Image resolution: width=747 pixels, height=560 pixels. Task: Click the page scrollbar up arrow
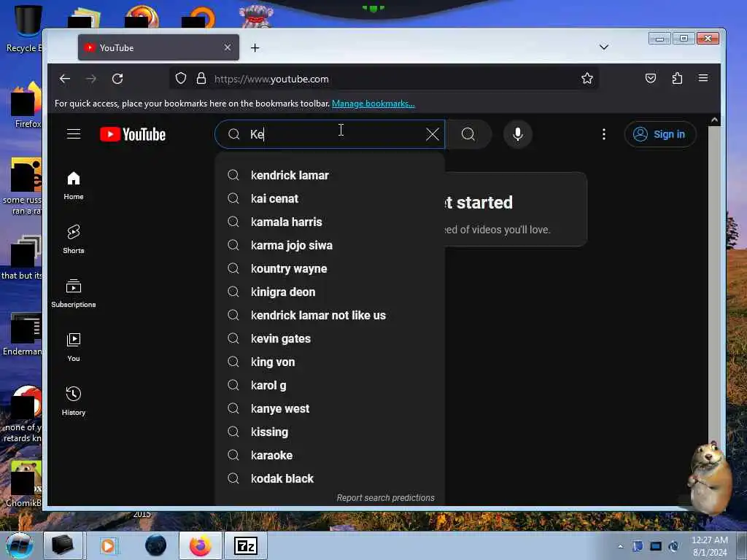(x=714, y=120)
